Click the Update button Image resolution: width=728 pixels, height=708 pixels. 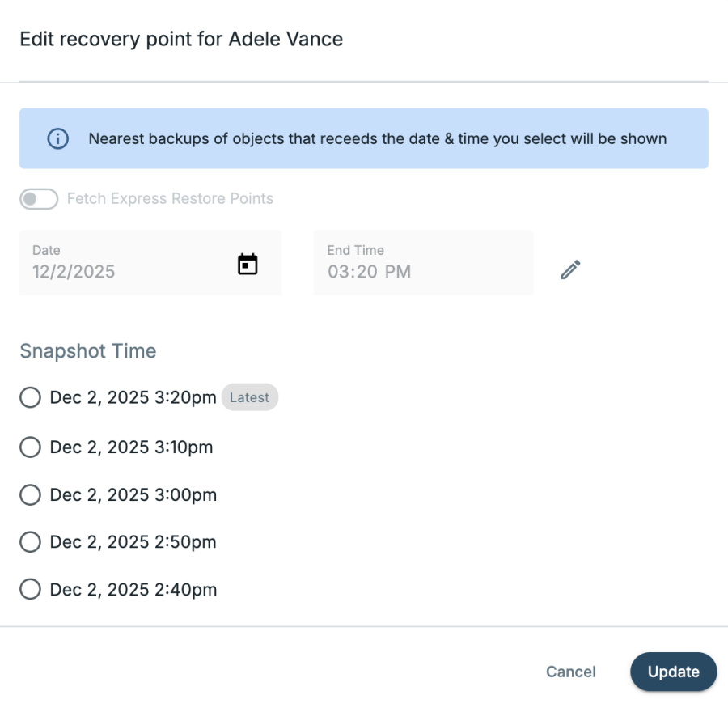tap(673, 672)
